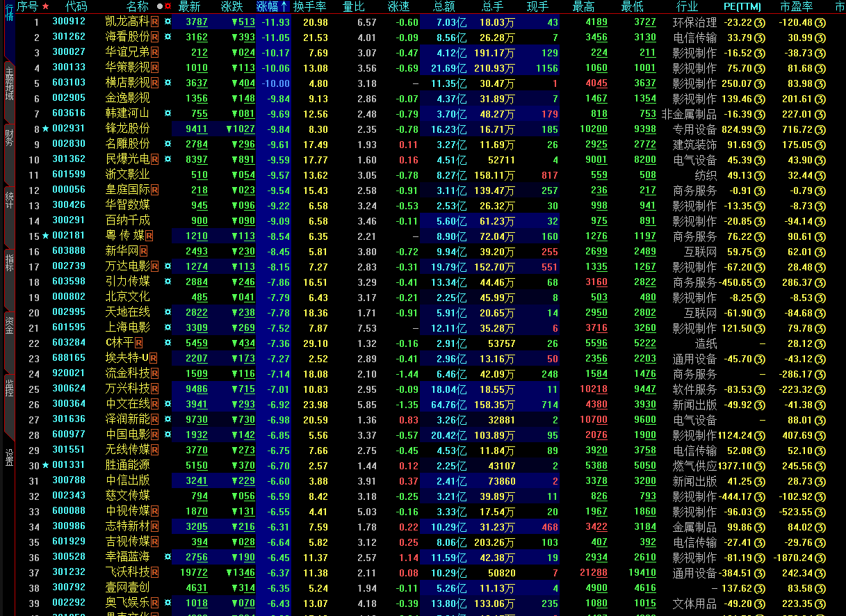
Task: Toggle sort arrow on 涨幅 column header
Action: click(x=284, y=6)
